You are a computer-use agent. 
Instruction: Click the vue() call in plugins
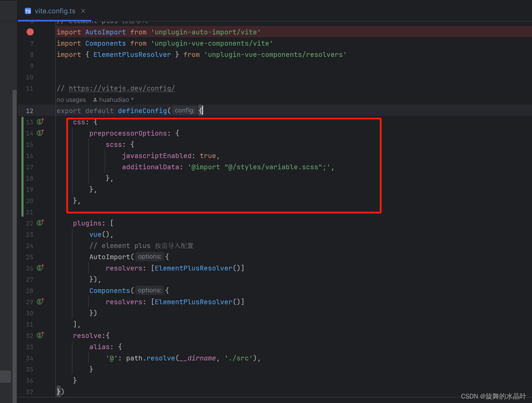tap(99, 234)
